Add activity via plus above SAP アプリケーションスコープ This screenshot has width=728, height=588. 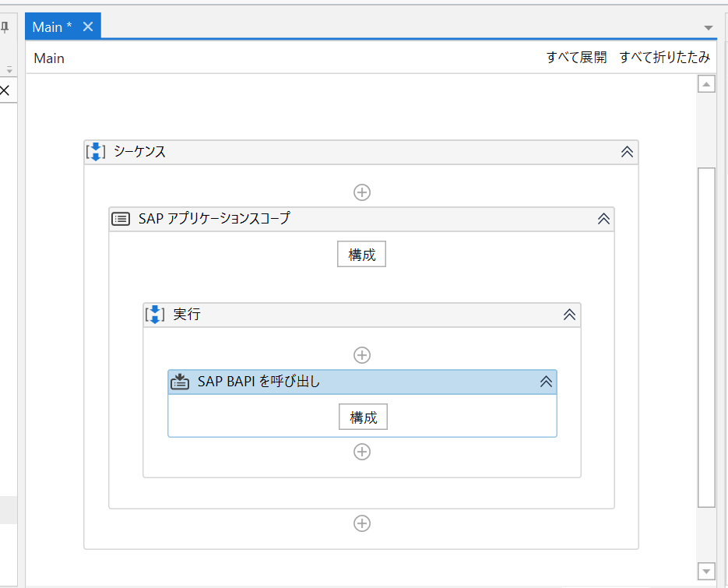(x=362, y=192)
